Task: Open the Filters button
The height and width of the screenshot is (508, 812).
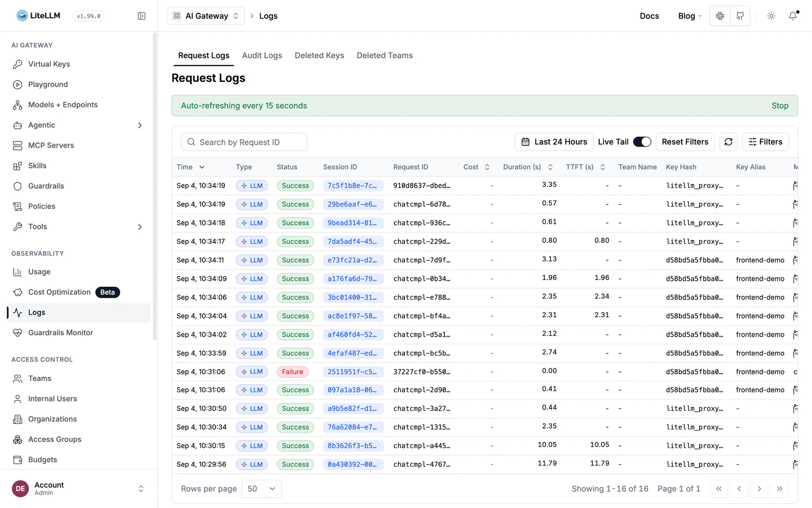Action: pos(765,142)
